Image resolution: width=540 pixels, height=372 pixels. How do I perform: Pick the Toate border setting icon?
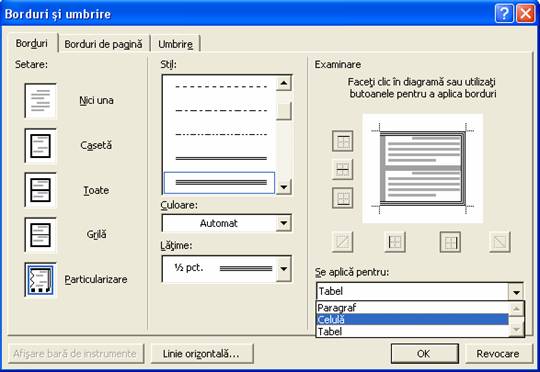coord(40,190)
